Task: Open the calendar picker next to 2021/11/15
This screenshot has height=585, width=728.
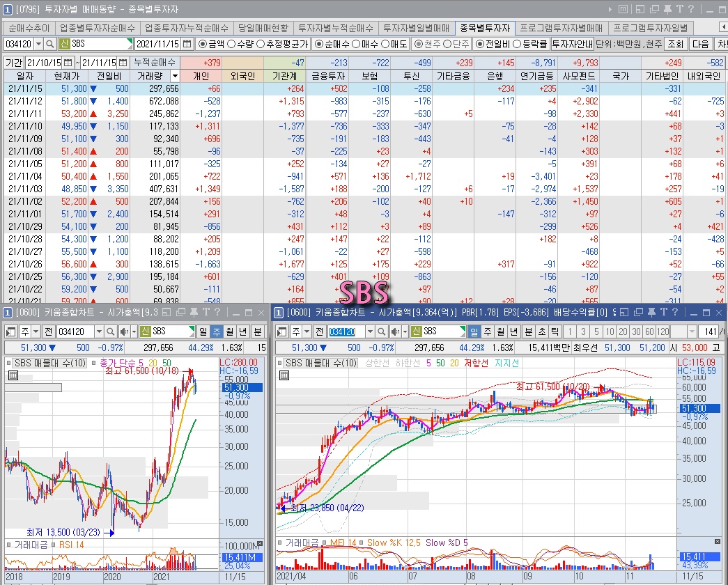Action: click(187, 44)
